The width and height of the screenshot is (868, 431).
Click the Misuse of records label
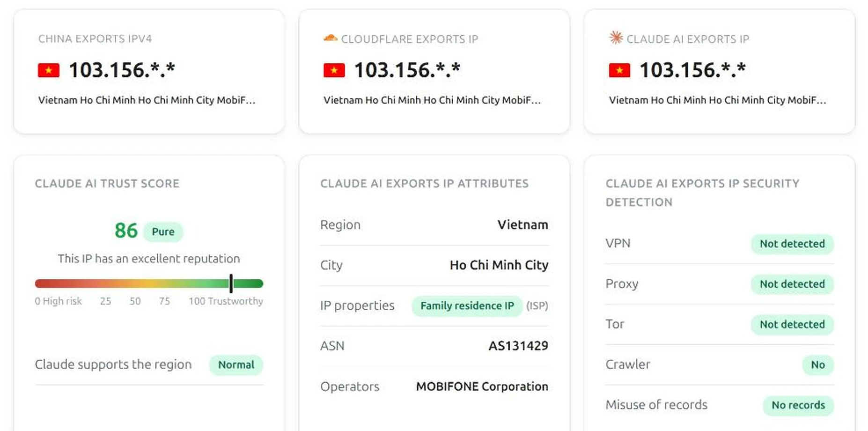[x=656, y=405]
